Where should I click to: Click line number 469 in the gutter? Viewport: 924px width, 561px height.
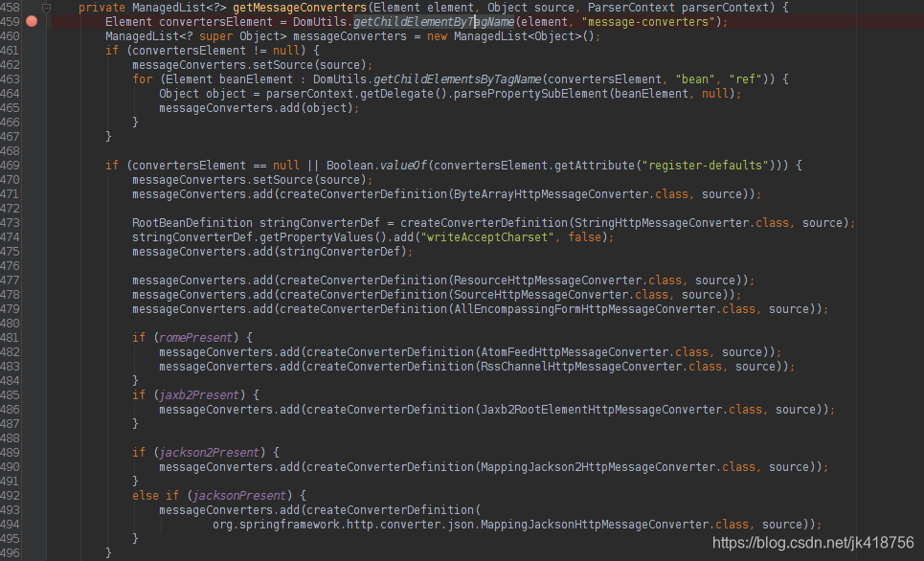coord(10,165)
